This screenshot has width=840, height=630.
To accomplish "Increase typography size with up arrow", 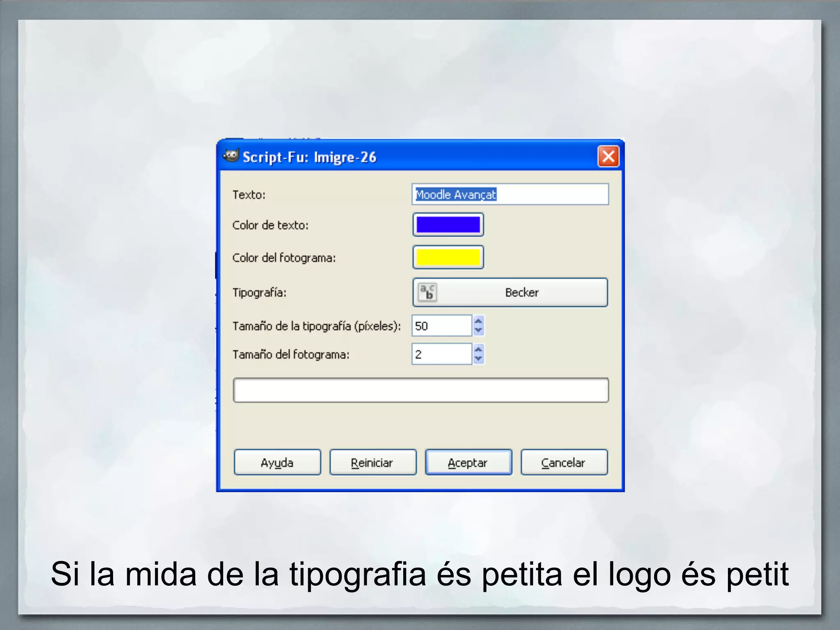I will click(478, 321).
